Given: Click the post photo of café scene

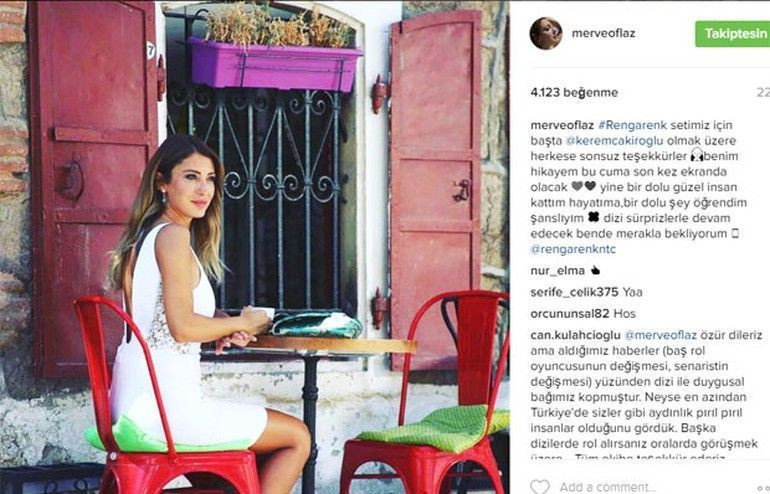Looking at the screenshot, I should click(x=255, y=247).
